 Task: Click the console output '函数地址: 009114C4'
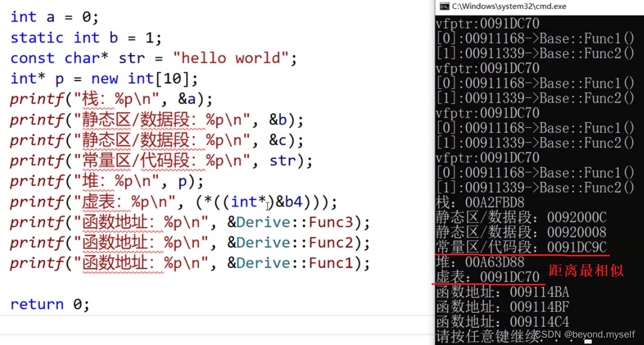[x=502, y=321]
